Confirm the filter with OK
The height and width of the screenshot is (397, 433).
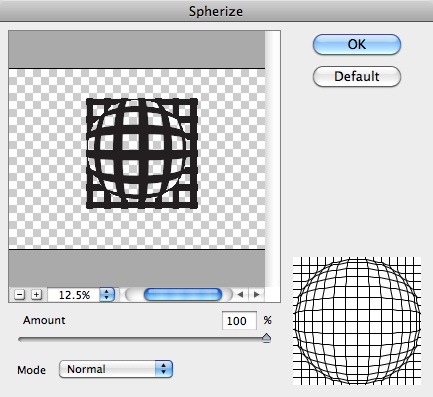(x=357, y=44)
